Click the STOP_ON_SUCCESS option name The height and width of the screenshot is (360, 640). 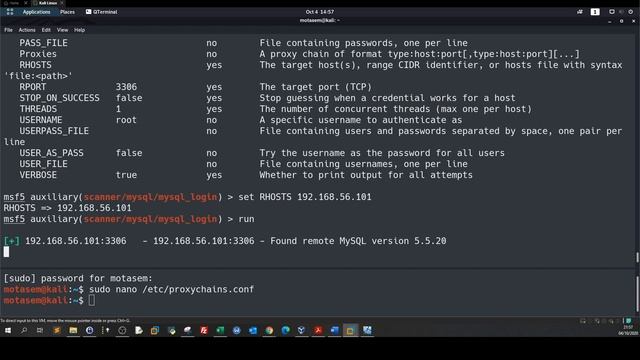60,98
